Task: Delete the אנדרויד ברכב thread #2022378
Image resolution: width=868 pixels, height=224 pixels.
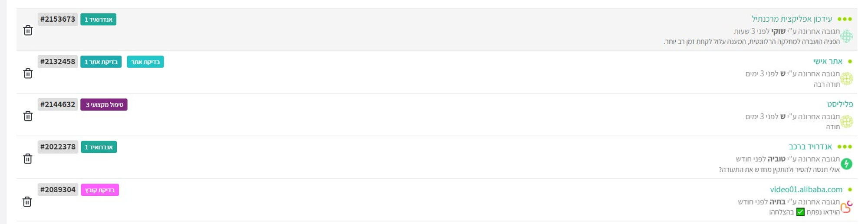Action: pos(28,159)
